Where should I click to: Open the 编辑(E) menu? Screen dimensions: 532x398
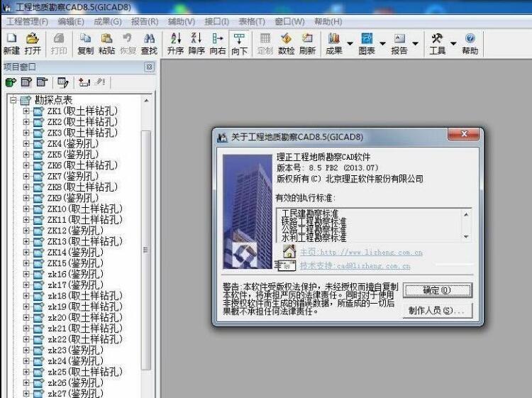click(71, 22)
